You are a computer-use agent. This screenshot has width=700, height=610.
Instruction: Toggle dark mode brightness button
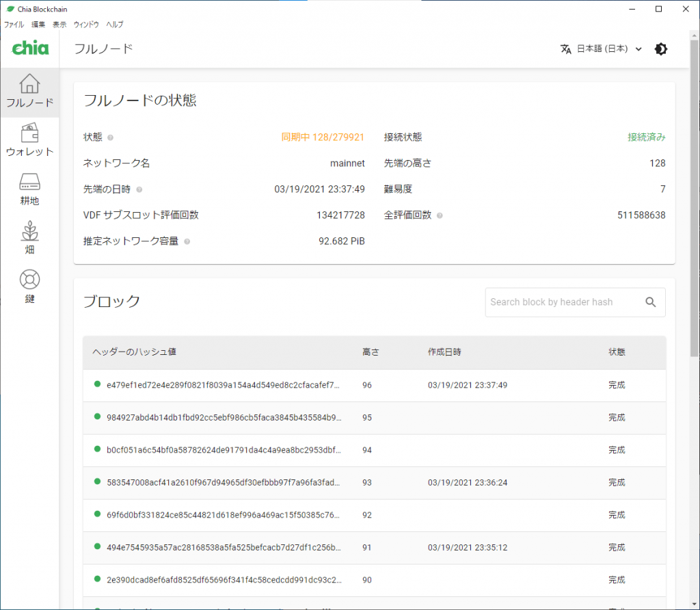click(x=660, y=49)
